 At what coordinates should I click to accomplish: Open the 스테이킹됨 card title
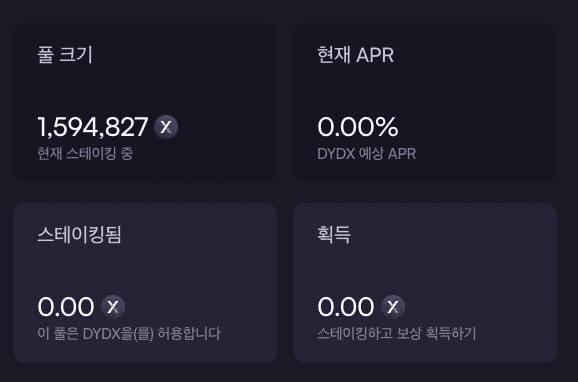pyautogui.click(x=79, y=235)
